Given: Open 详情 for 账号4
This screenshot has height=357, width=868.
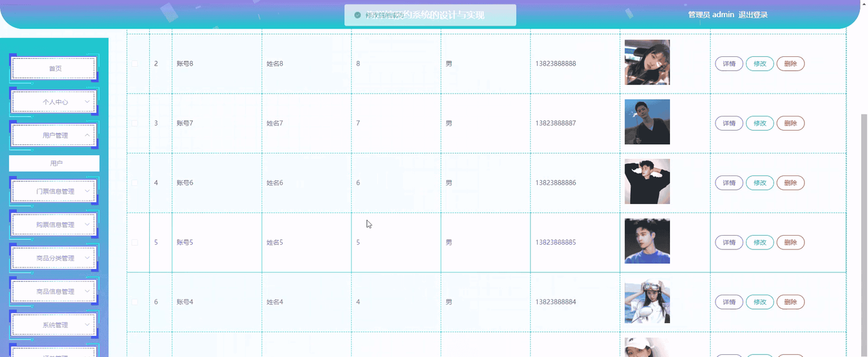Looking at the screenshot, I should tap(729, 302).
